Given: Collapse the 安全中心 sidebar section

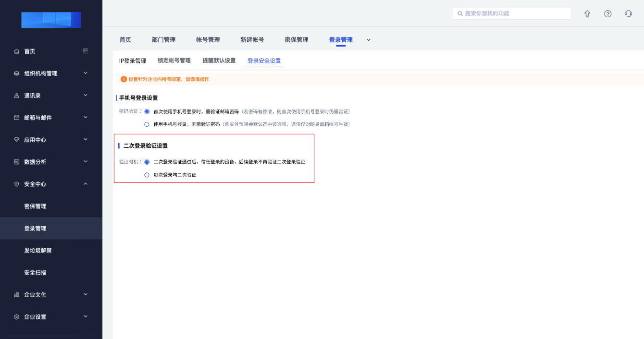Looking at the screenshot, I should click(x=86, y=183).
